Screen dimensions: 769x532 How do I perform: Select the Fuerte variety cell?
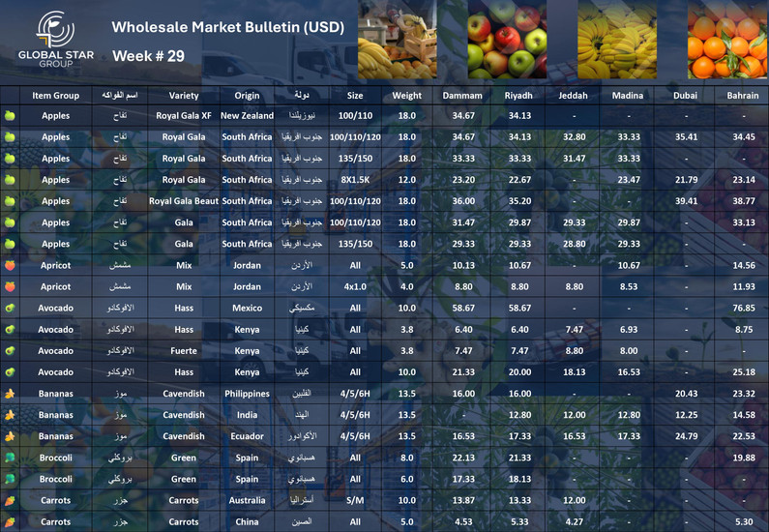184,350
